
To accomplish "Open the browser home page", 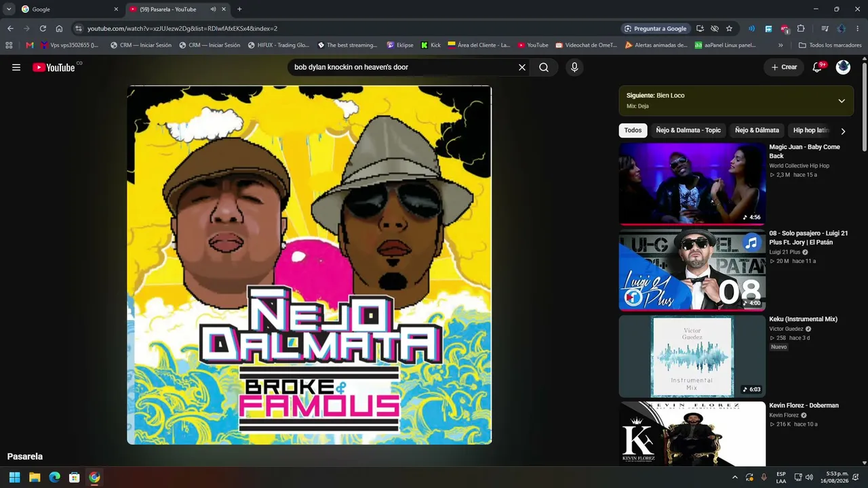I will tap(59, 28).
